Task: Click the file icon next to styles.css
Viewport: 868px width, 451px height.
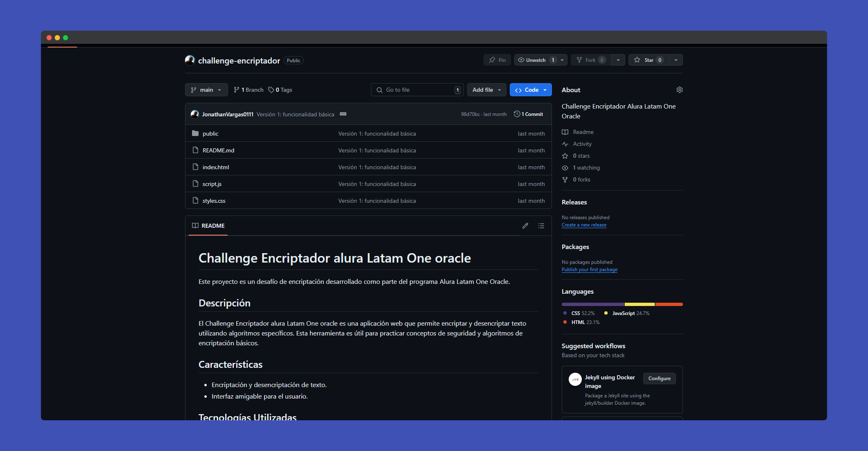Action: pyautogui.click(x=195, y=200)
